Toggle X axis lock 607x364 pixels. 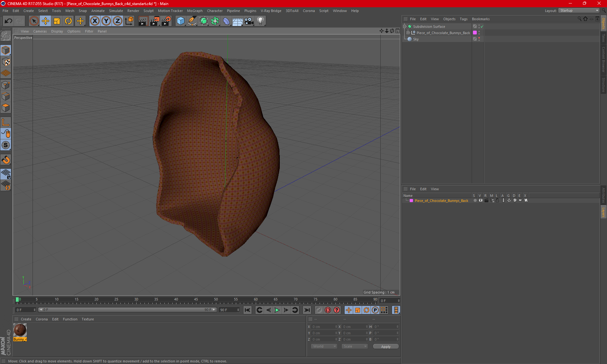[95, 21]
